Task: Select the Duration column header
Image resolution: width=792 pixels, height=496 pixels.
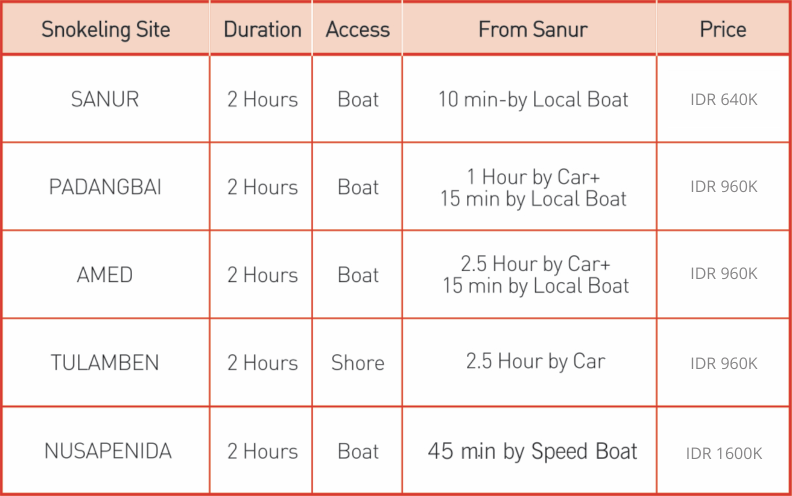Action: [262, 29]
